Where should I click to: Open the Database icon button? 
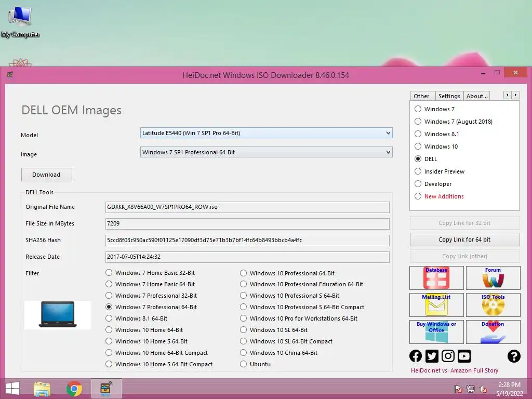[x=436, y=278]
